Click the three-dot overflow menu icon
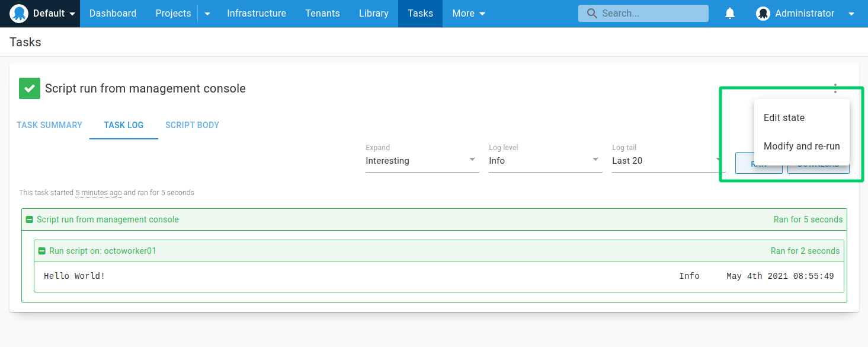The width and height of the screenshot is (868, 347). click(x=835, y=88)
